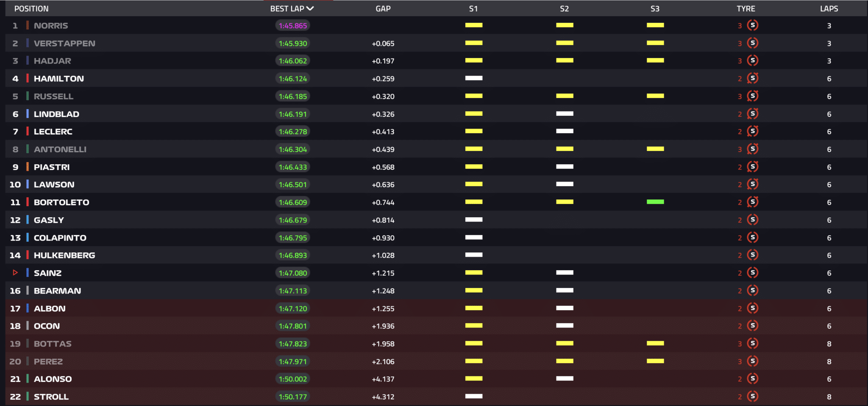Click Hamilton's white S1 sector bar

pos(474,78)
